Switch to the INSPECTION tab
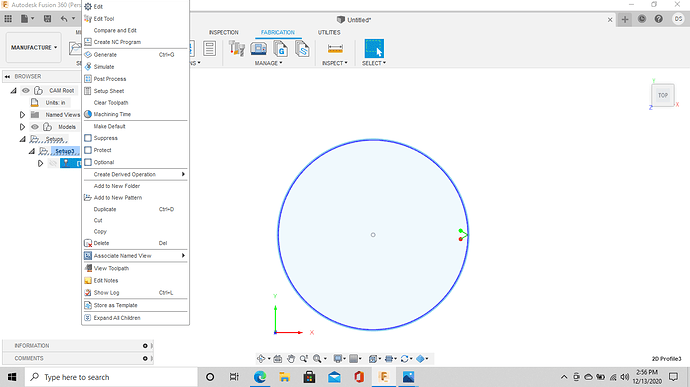Screen dimensions: 690x387 click(x=224, y=33)
